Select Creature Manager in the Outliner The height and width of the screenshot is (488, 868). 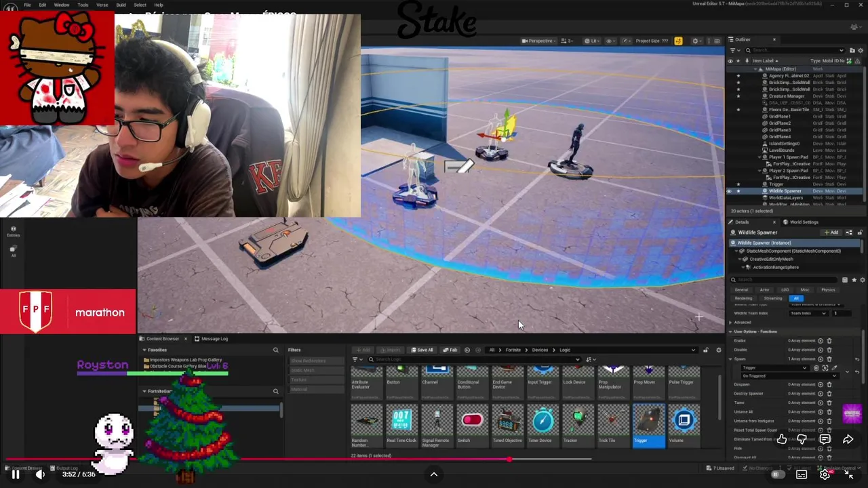(787, 96)
